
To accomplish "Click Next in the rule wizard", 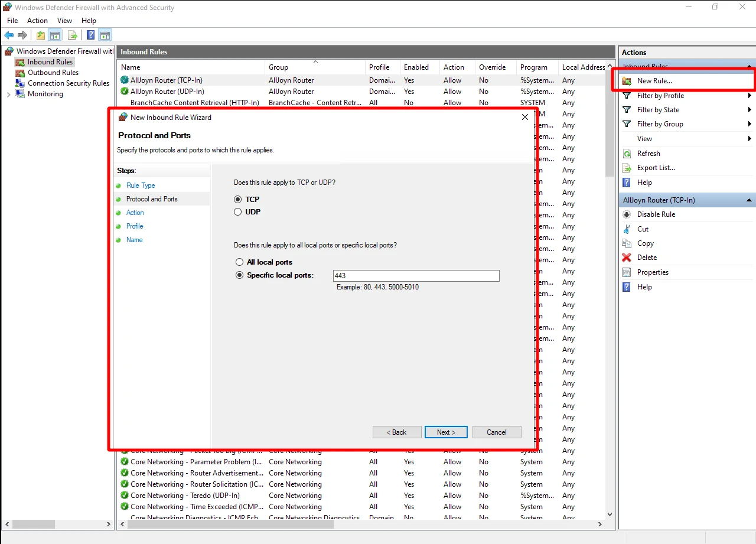I will 446,432.
